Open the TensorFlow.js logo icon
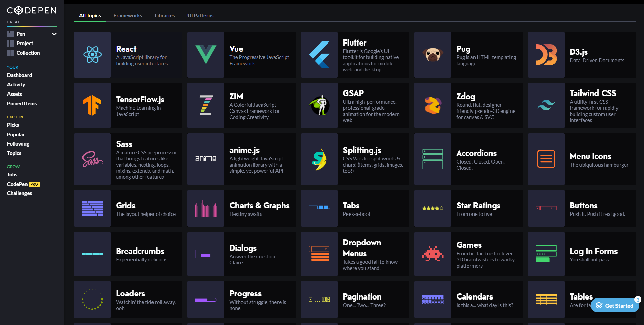Image resolution: width=644 pixels, height=325 pixels. coord(92,105)
